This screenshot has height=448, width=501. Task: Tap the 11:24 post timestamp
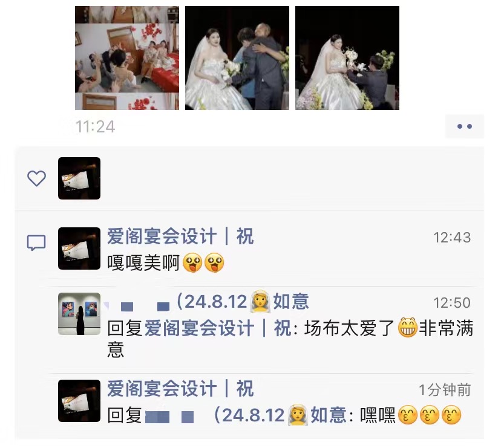(x=95, y=127)
